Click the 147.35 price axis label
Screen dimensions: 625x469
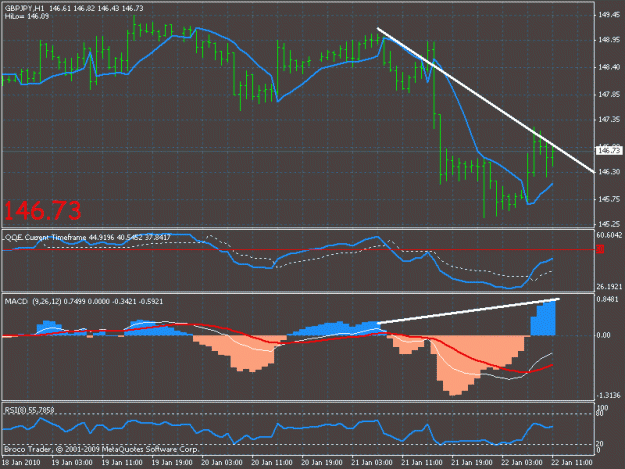[x=609, y=119]
